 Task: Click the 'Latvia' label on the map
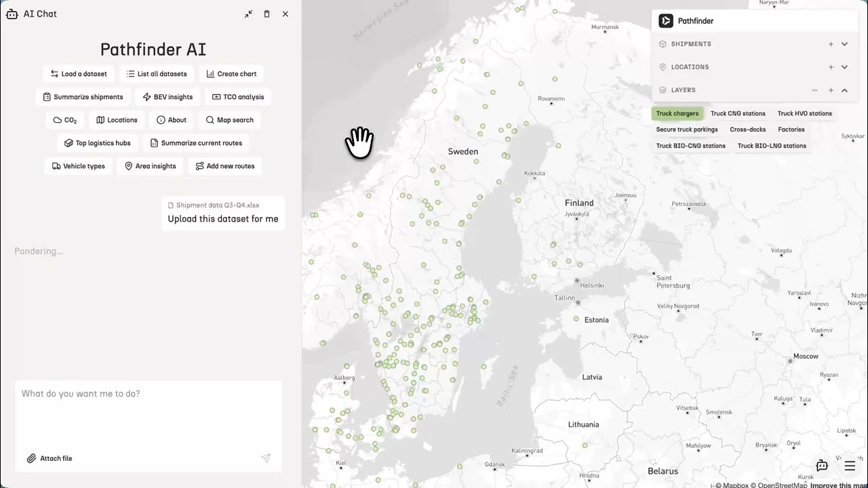592,377
